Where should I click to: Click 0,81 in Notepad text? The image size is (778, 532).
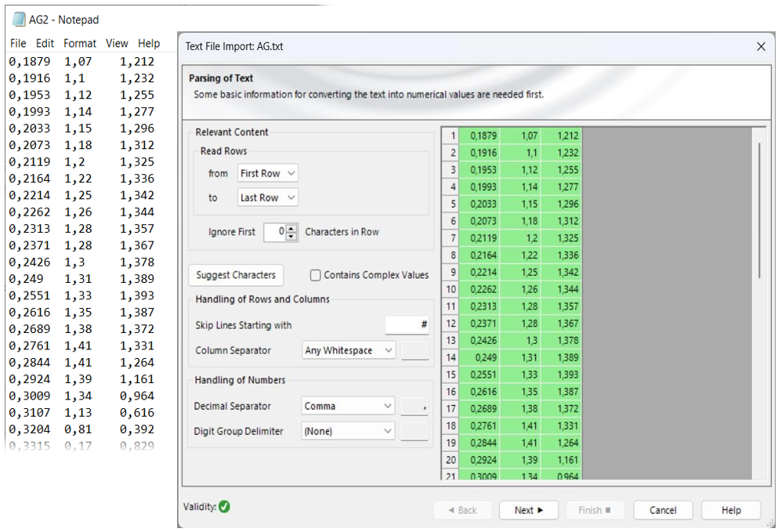tap(78, 429)
